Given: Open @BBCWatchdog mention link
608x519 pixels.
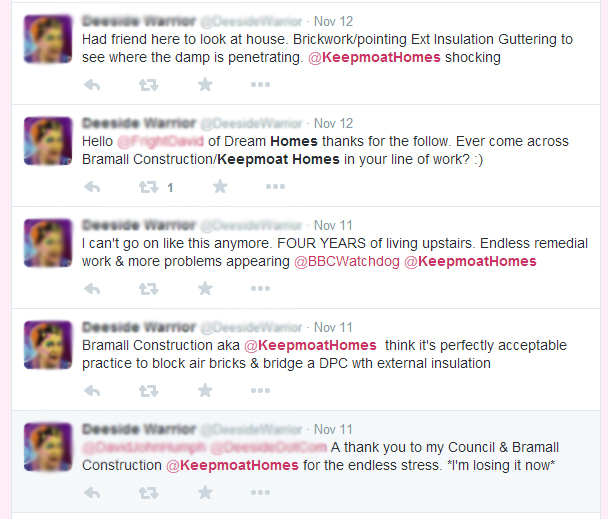Looking at the screenshot, I should (x=347, y=261).
